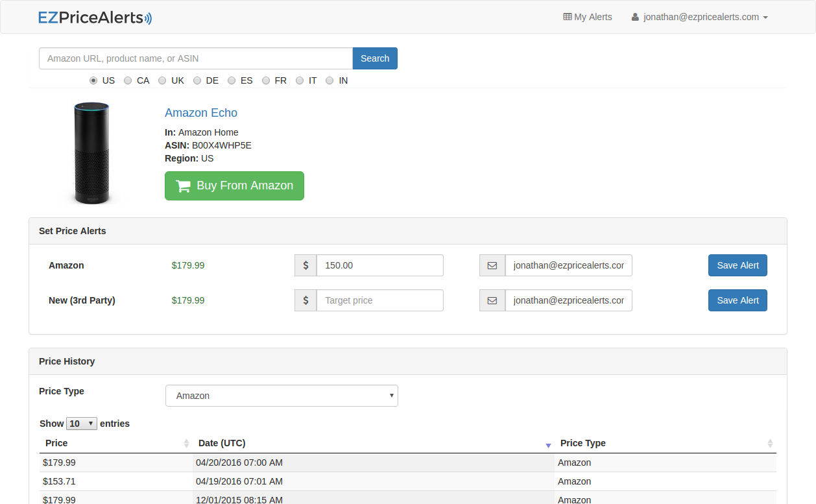Select the IT region radio button
Viewport: 816px width, 504px height.
300,80
